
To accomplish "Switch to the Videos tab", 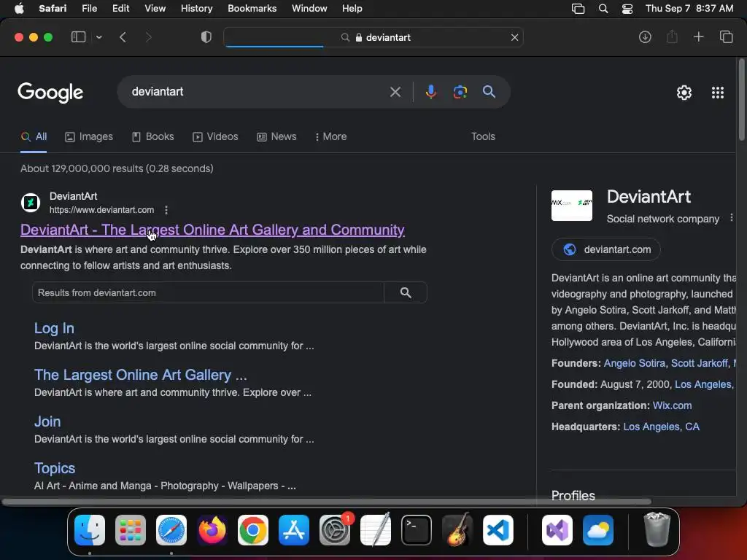I will [215, 136].
